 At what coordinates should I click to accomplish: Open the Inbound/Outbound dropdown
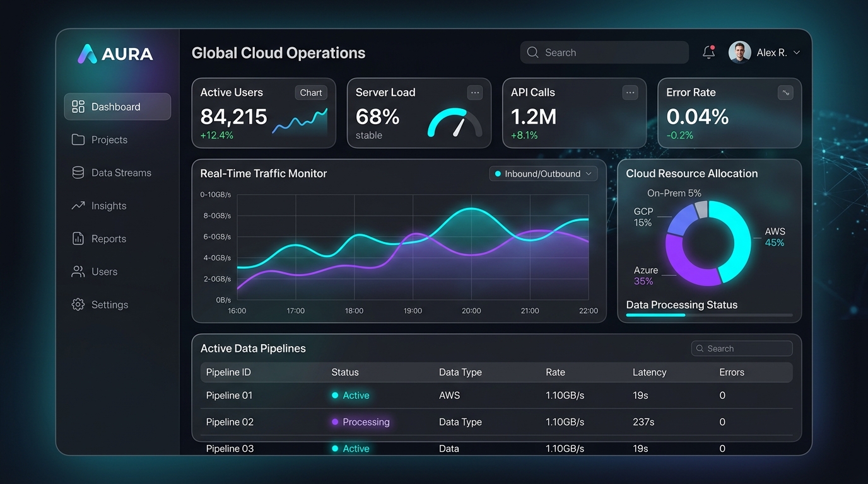click(543, 173)
